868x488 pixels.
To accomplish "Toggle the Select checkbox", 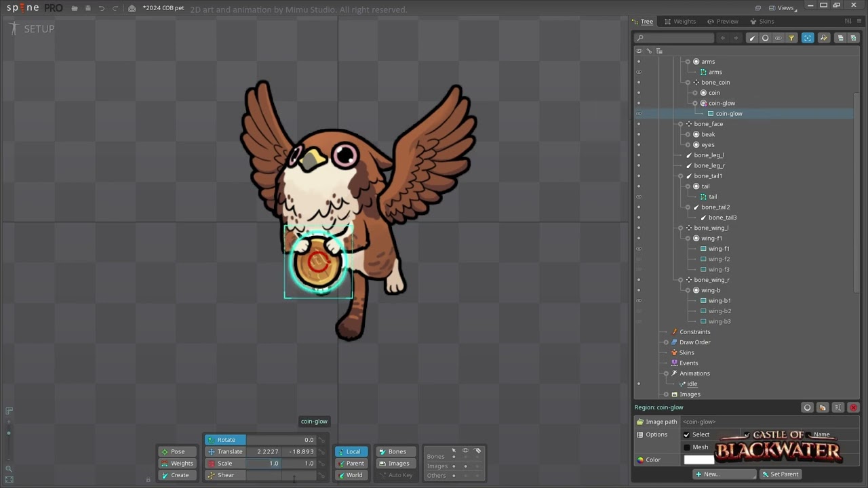I will [687, 434].
